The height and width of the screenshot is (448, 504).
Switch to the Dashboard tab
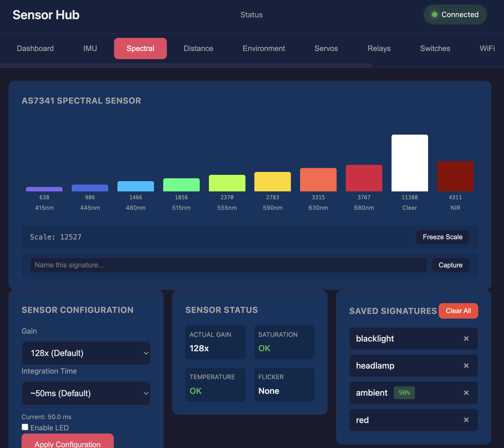pyautogui.click(x=35, y=48)
